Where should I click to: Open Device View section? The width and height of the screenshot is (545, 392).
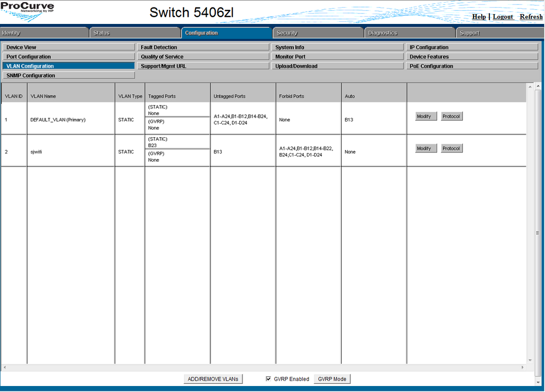pos(69,47)
